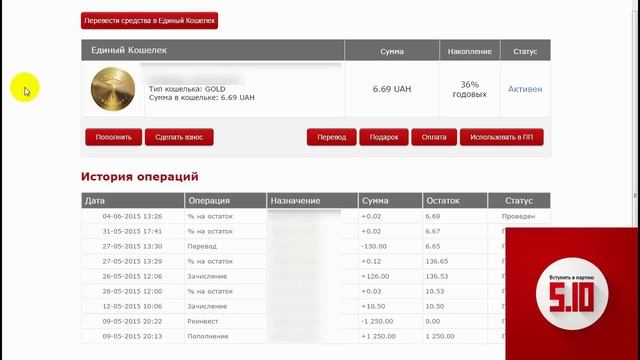This screenshot has height=360, width=640.
Task: Select the date '26-05-2015 12:00'
Action: point(132,291)
